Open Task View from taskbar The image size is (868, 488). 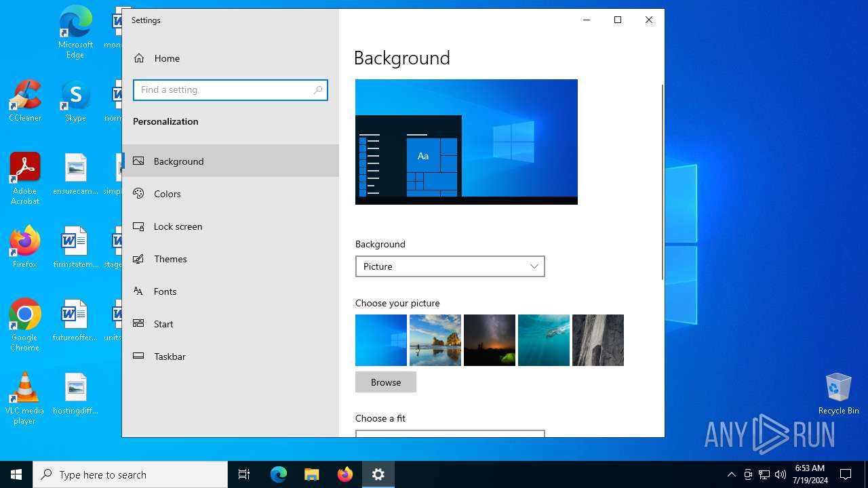[x=244, y=474]
